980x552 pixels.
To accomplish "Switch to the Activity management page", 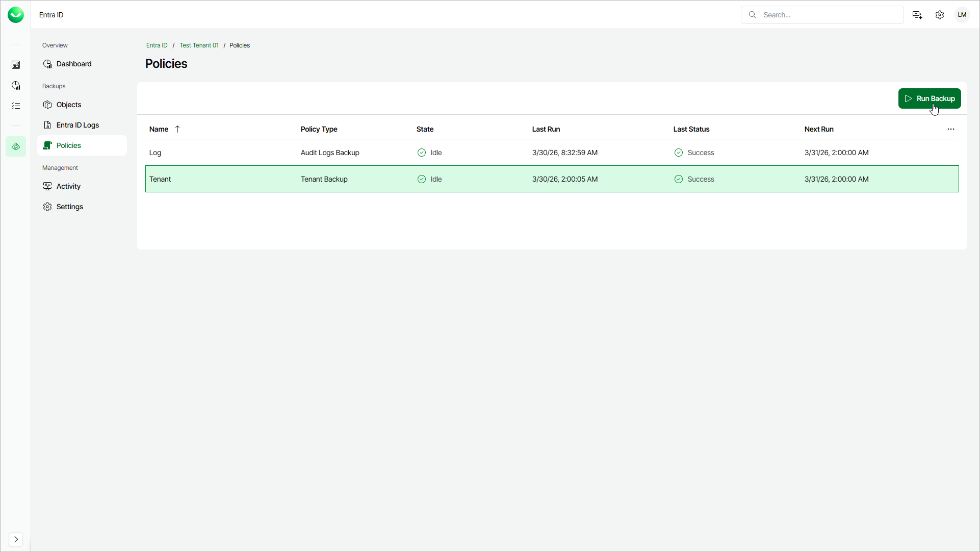I will tap(68, 186).
